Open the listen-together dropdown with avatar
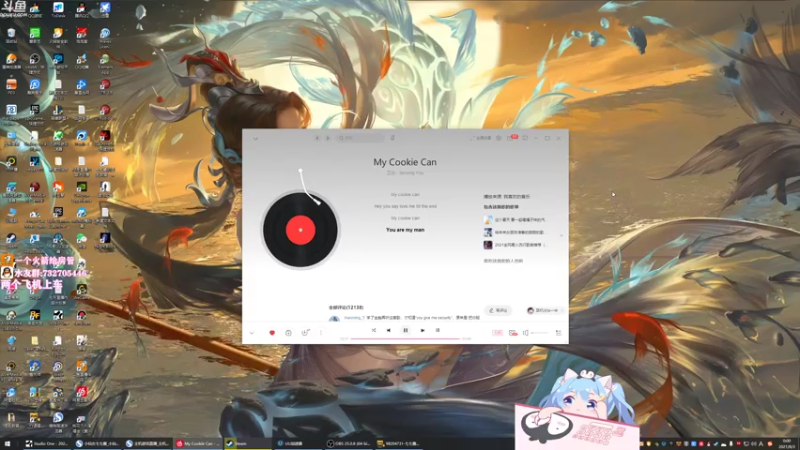Image resolution: width=800 pixels, height=450 pixels. (x=545, y=310)
